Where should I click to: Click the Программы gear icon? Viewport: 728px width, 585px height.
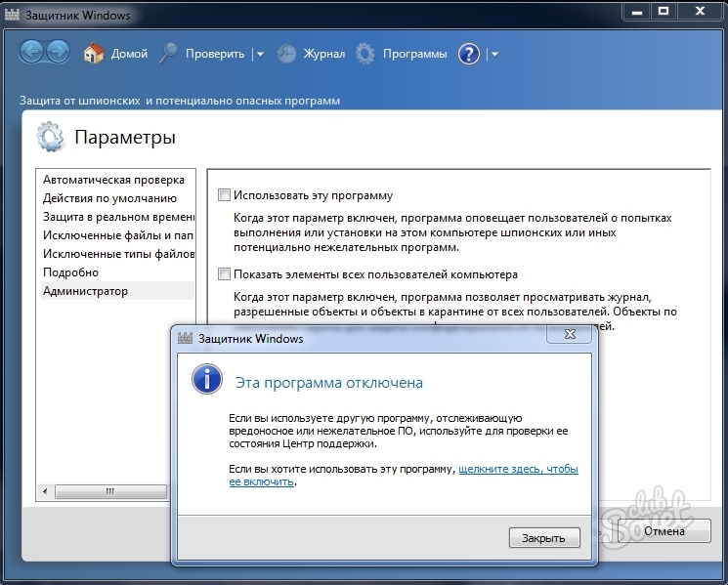coord(364,54)
